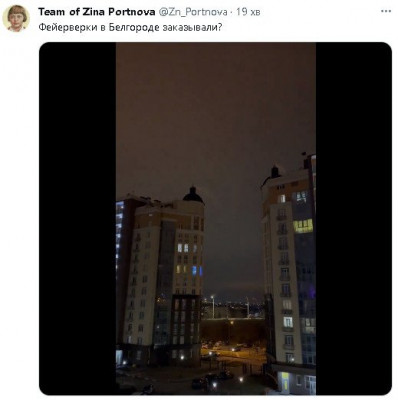The image size is (398, 400).
Task: Click the dome atop the left building
Action: [193, 195]
